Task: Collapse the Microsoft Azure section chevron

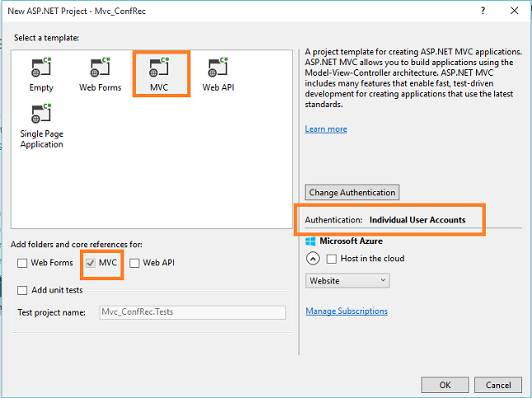Action: (313, 259)
